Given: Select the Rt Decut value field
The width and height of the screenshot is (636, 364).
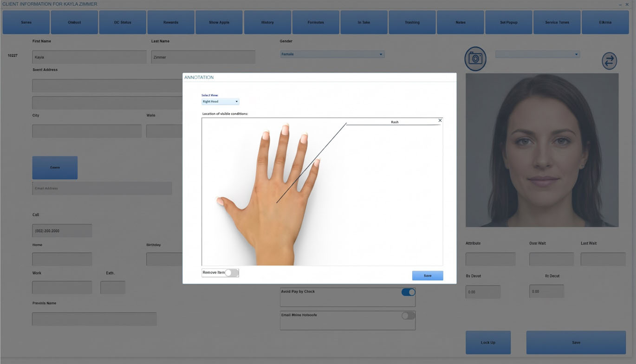Looking at the screenshot, I should point(546,292).
